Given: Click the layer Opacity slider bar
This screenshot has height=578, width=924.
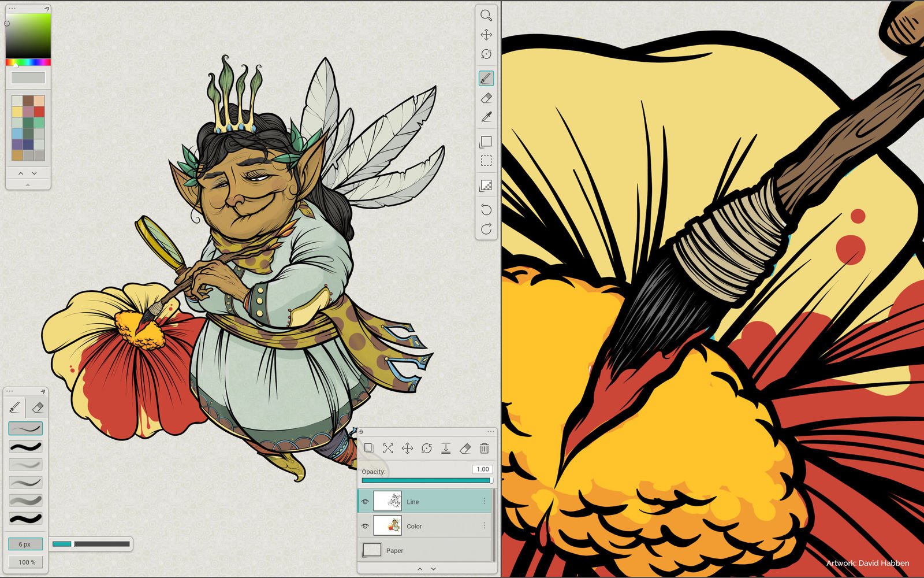Looking at the screenshot, I should [426, 480].
